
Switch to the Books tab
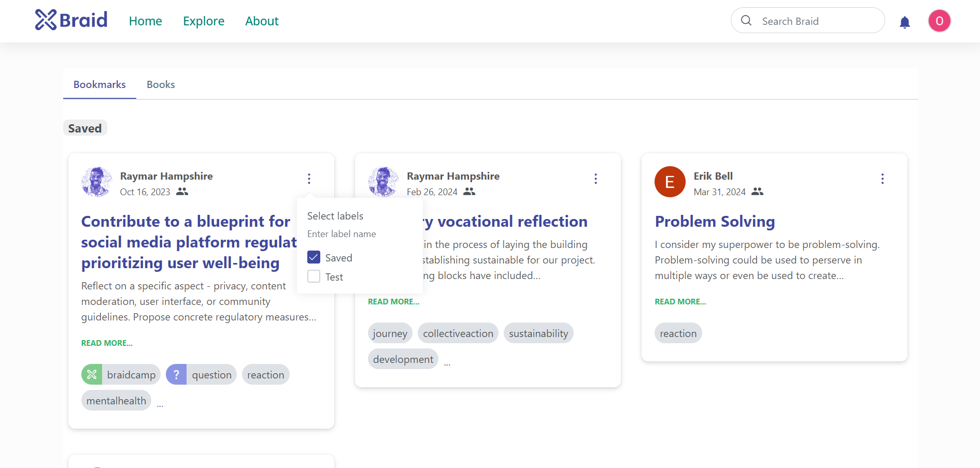pos(161,84)
